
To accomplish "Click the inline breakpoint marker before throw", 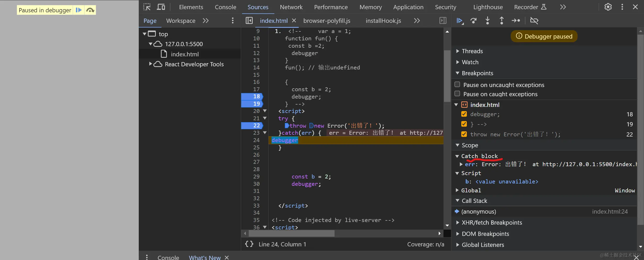I will (287, 126).
